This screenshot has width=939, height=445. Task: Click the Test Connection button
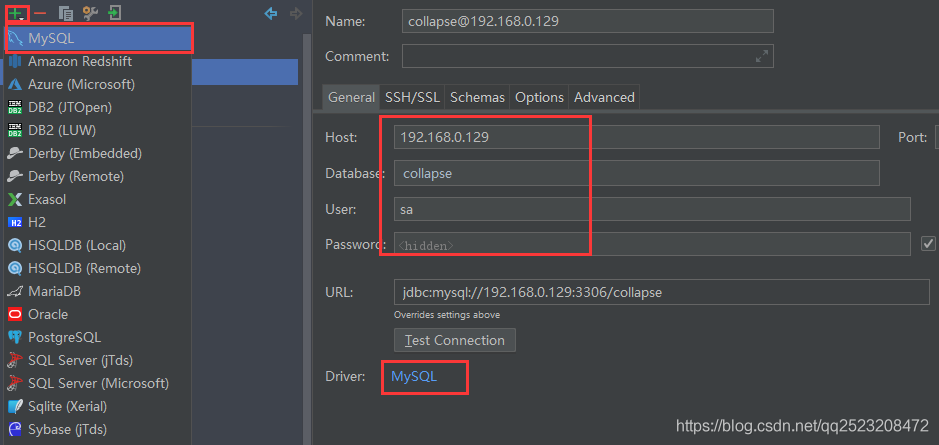click(455, 340)
